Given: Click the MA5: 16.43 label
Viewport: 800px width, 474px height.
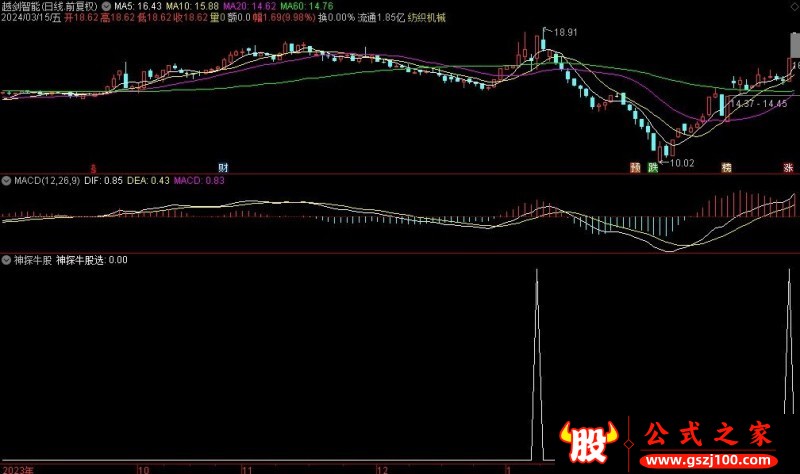Looking at the screenshot, I should pos(138,7).
